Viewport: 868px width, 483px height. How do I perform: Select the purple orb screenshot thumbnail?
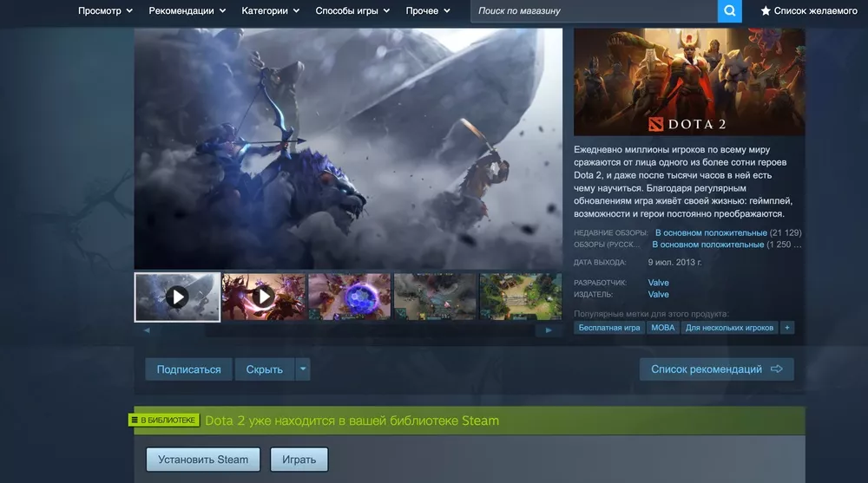(x=349, y=297)
